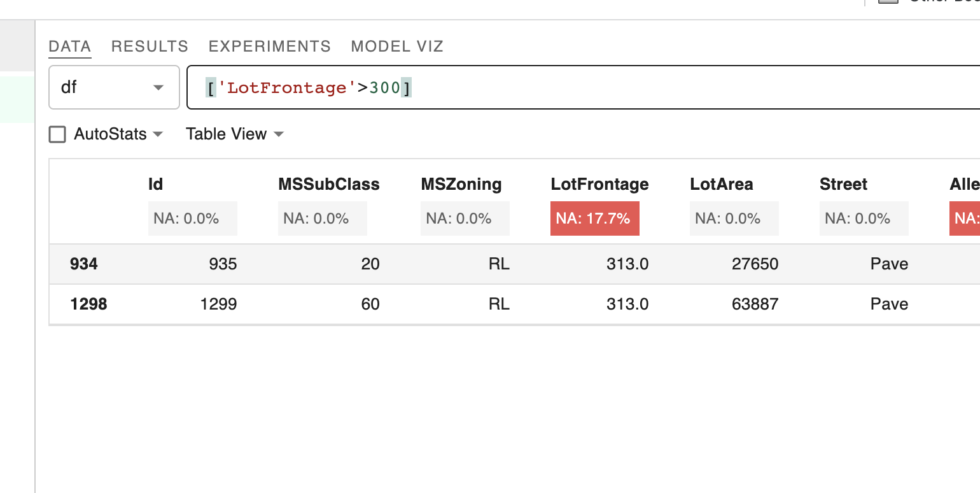Click the red LotFrontage NA 17.7% badge
Screen dimensions: 980x493
[595, 218]
